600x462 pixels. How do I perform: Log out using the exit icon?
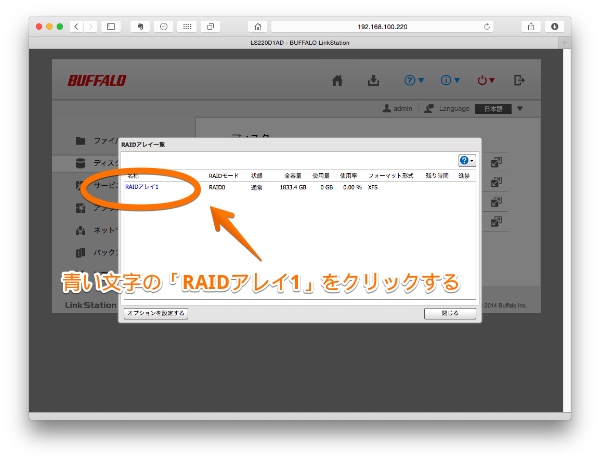519,80
